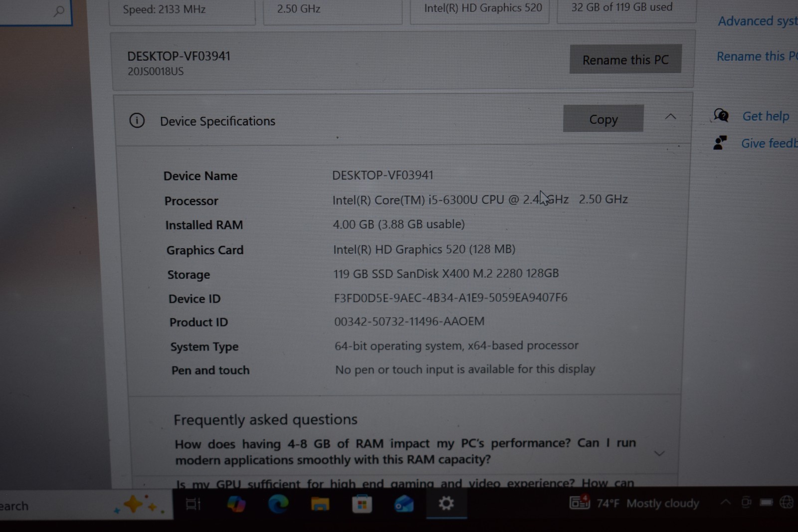Open Advanced system settings link
Image resolution: width=798 pixels, height=532 pixels.
tap(758, 21)
